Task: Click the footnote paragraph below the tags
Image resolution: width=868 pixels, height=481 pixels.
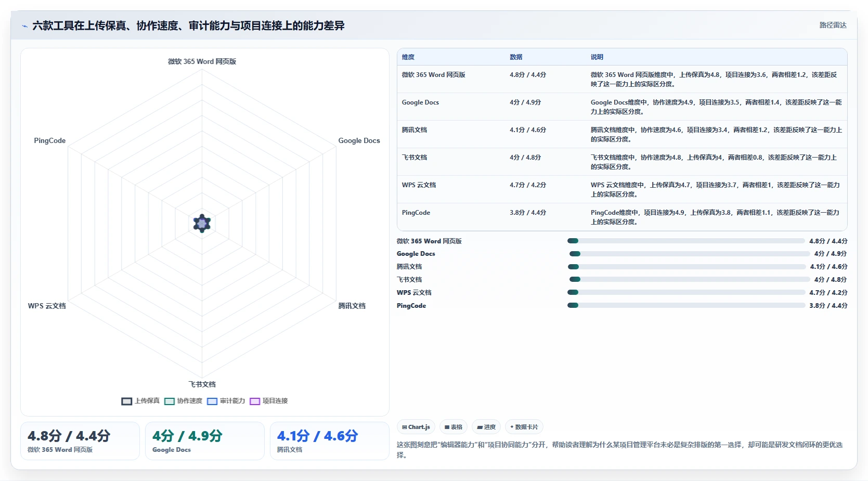Action: coord(620,450)
